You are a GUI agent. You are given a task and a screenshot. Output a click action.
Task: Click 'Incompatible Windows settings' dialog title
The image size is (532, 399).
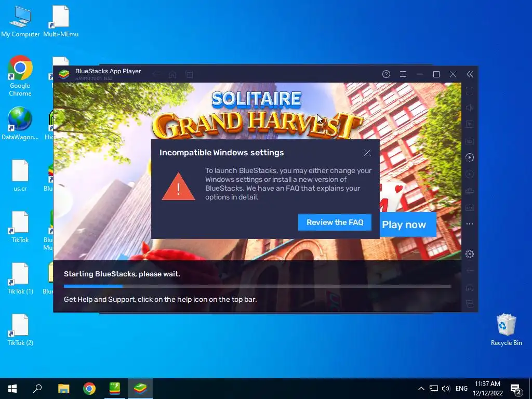(221, 153)
